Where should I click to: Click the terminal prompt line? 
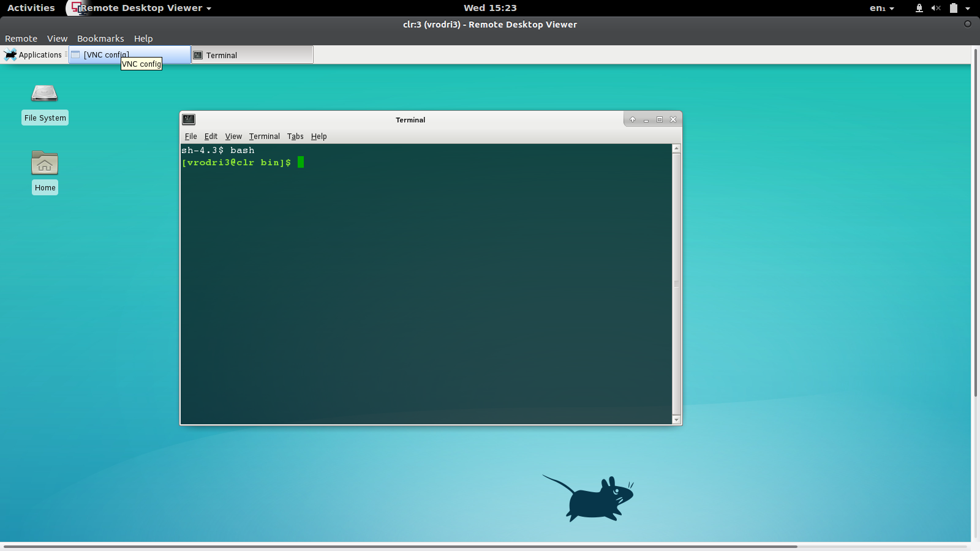point(243,162)
